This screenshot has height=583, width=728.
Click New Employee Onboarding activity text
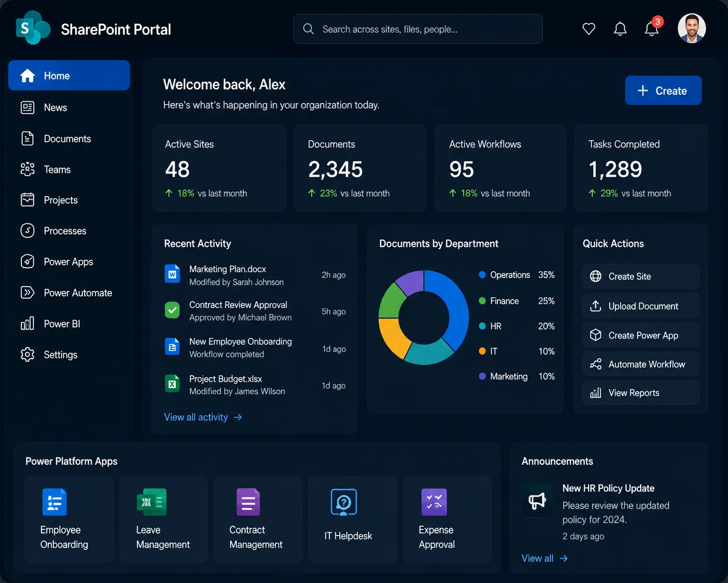(240, 341)
